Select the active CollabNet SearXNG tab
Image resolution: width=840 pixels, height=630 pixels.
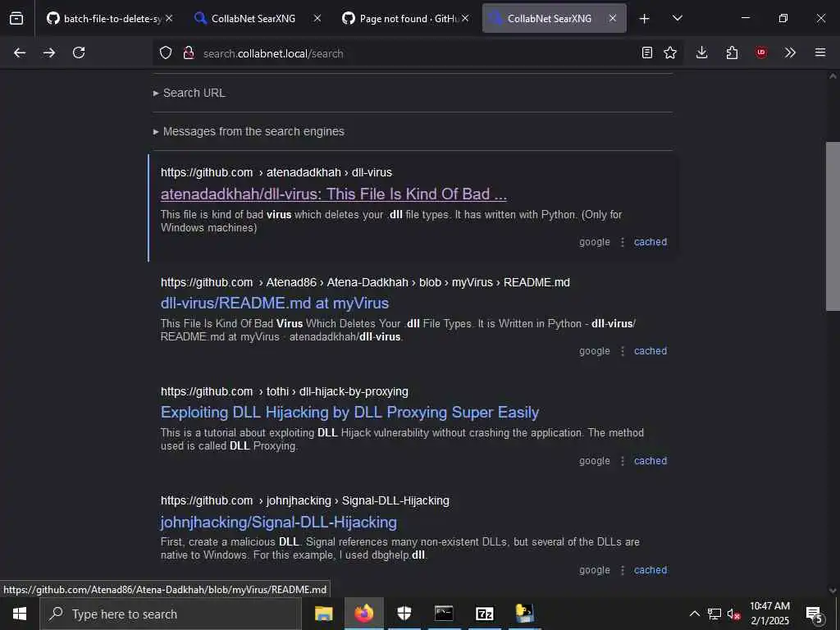coord(555,18)
